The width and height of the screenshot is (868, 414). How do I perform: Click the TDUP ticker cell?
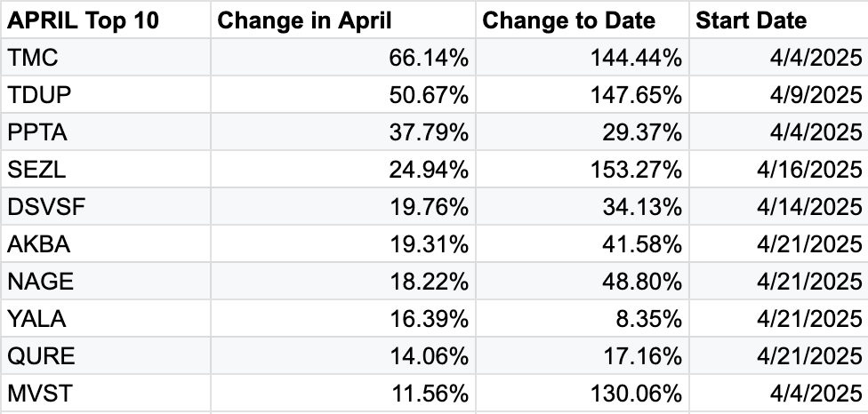pyautogui.click(x=106, y=94)
